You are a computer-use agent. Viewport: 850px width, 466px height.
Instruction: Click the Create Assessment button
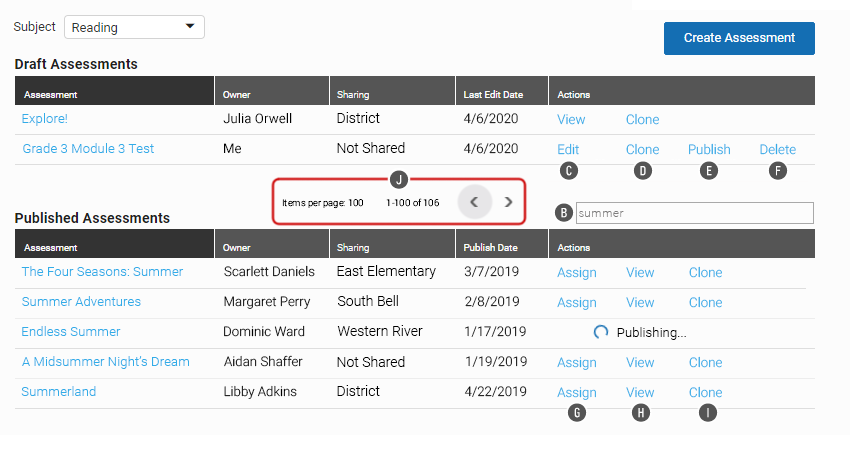[x=739, y=38]
